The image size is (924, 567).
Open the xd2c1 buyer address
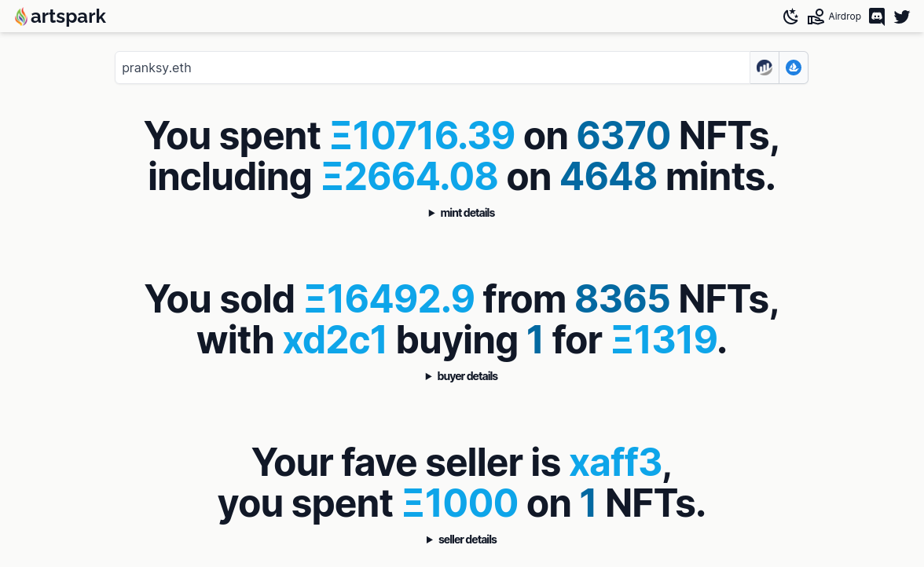[335, 340]
